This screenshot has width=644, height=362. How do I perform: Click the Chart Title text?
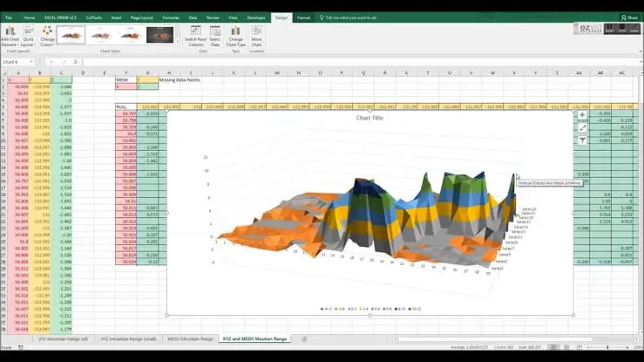369,118
